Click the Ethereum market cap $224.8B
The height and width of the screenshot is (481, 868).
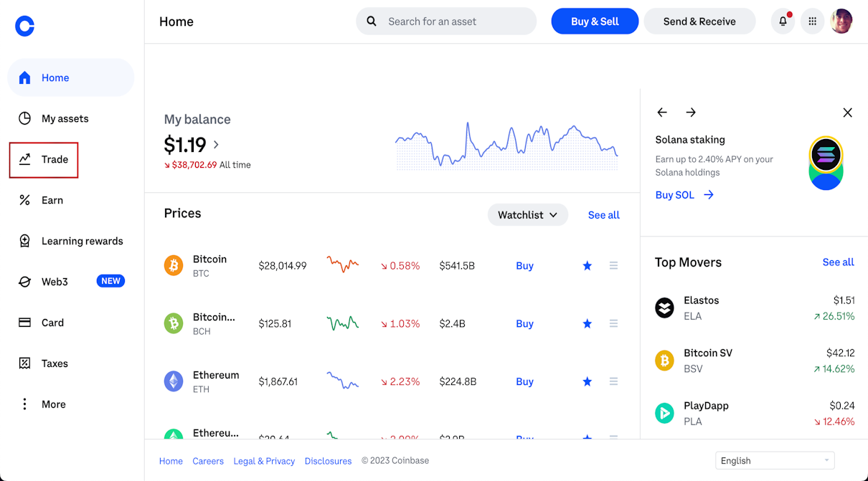458,382
